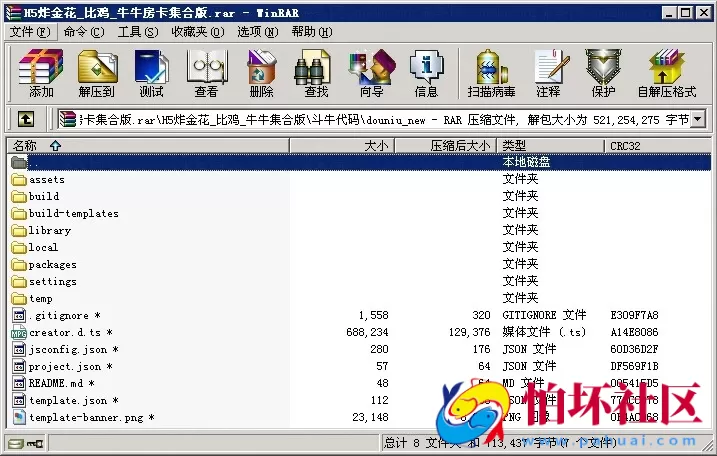Select jsconfig.json file name

click(x=74, y=349)
